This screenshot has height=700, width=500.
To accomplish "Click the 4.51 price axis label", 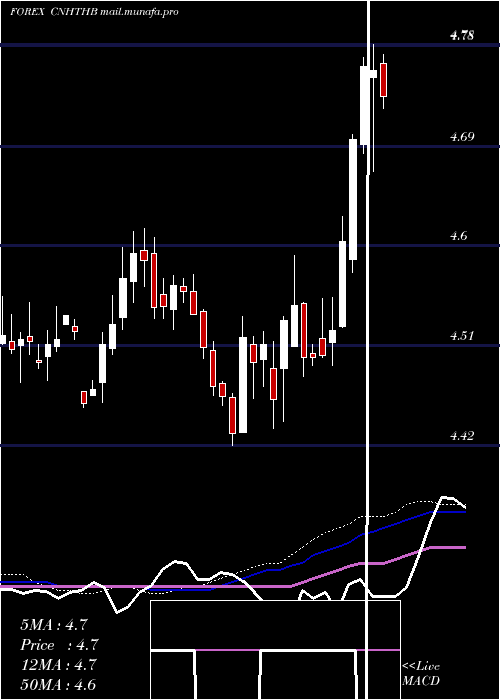I will click(x=462, y=336).
